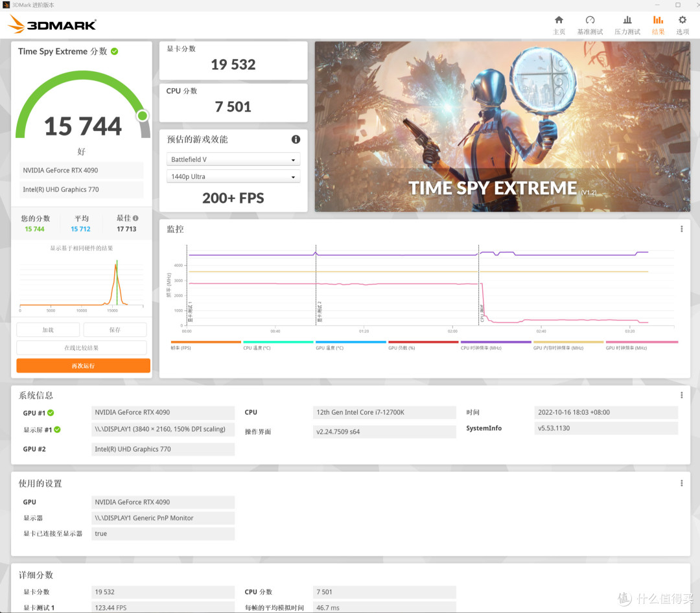Click the GPU NVIDIA GeForce RTX 4090 setting field

(x=163, y=502)
